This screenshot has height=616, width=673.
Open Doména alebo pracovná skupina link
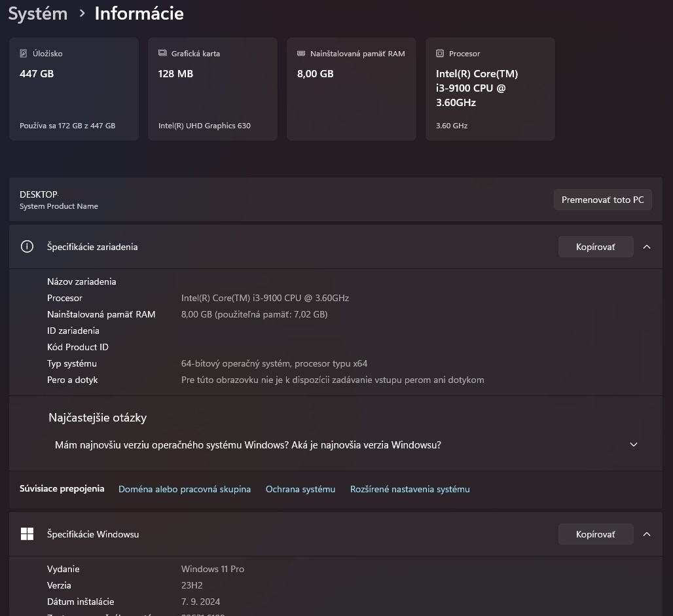click(185, 489)
